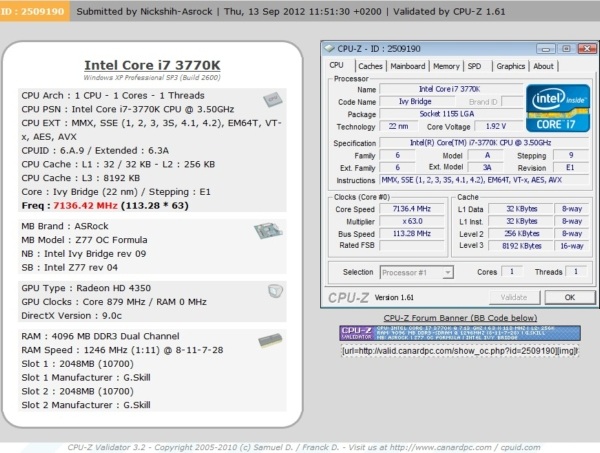
Task: Click the DirectX Version : 9.0c line
Action: pyautogui.click(x=72, y=316)
